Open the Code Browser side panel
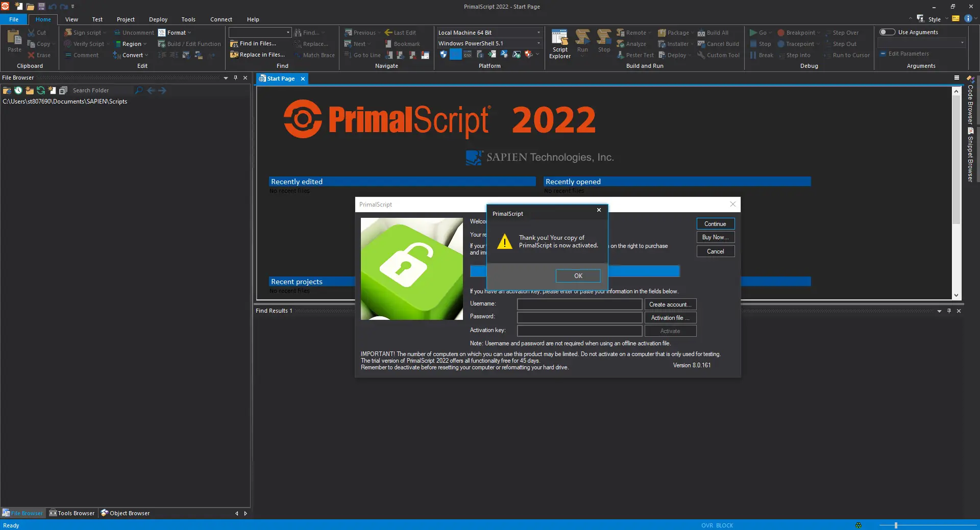 point(970,100)
